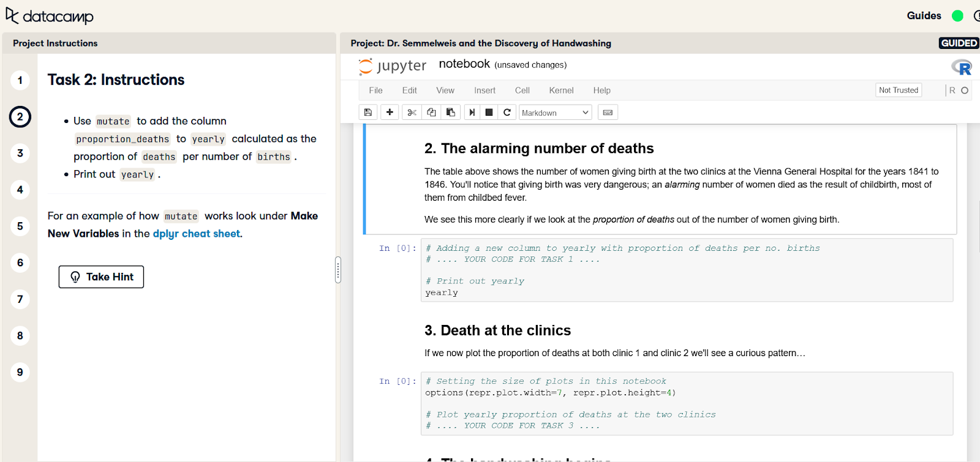Run the current cell with the run icon
The image size is (980, 462).
click(472, 113)
